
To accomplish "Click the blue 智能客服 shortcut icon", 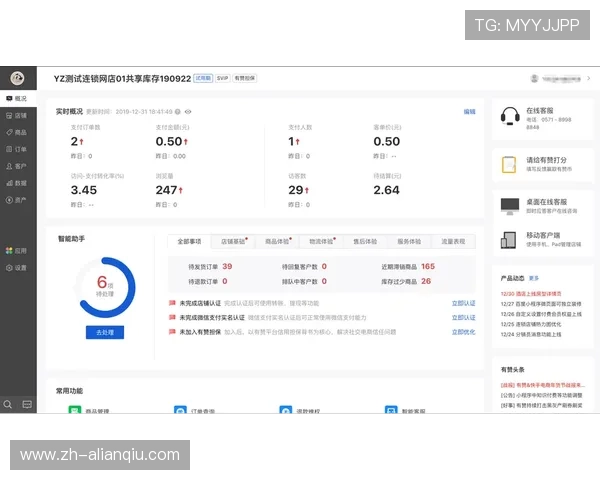I will (391, 410).
